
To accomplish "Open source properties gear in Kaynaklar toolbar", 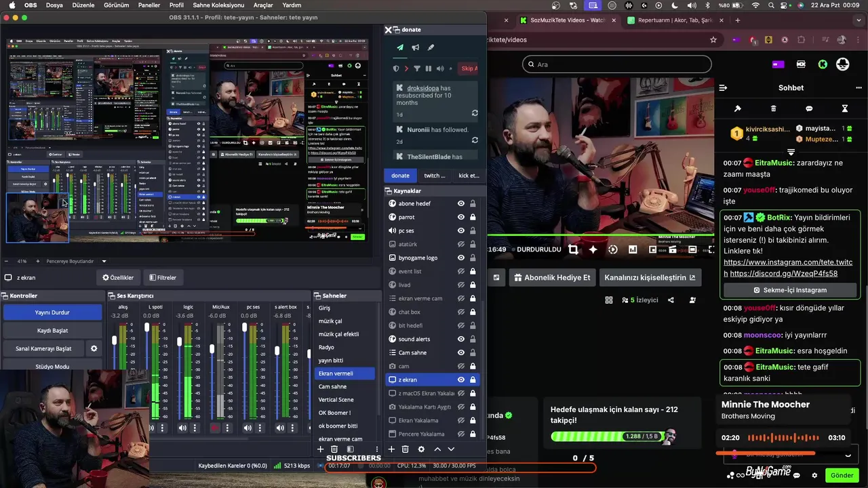I will (x=421, y=449).
